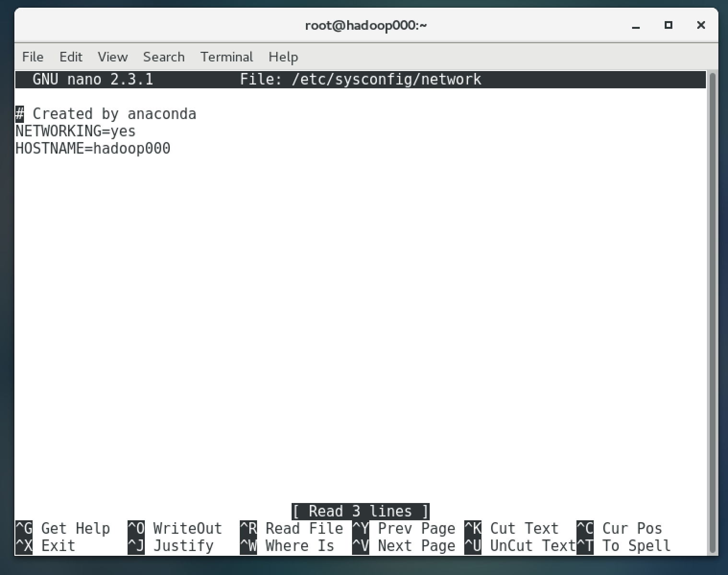Click the ^G Get Help shortcut
The height and width of the screenshot is (575, 728).
pyautogui.click(x=63, y=528)
